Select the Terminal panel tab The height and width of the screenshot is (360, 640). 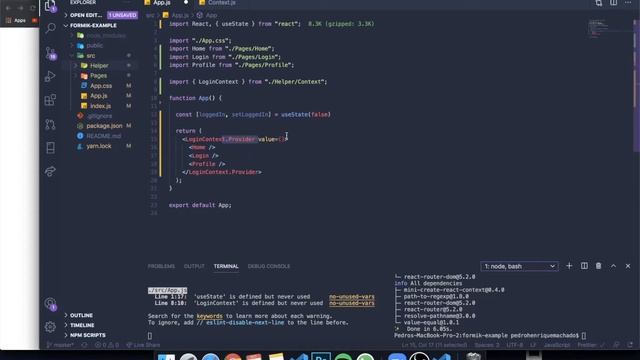point(226,266)
